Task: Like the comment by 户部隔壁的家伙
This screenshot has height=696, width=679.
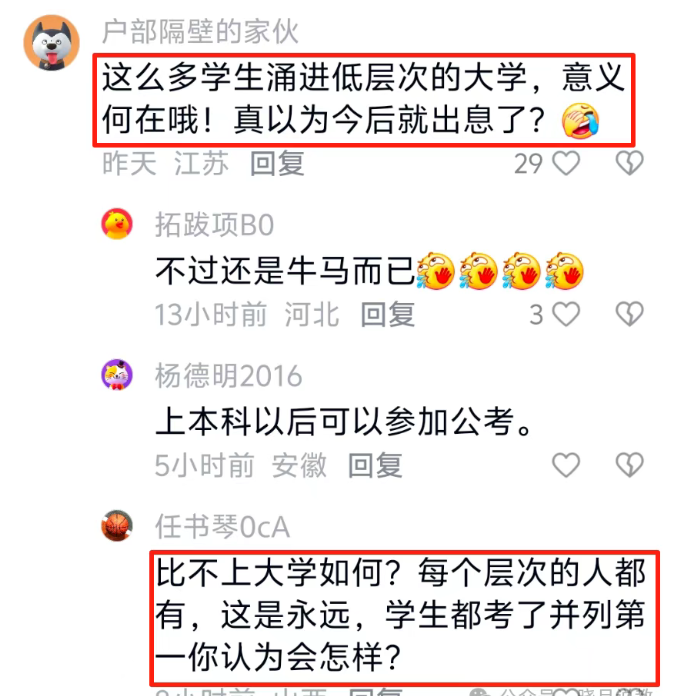Action: 566,163
